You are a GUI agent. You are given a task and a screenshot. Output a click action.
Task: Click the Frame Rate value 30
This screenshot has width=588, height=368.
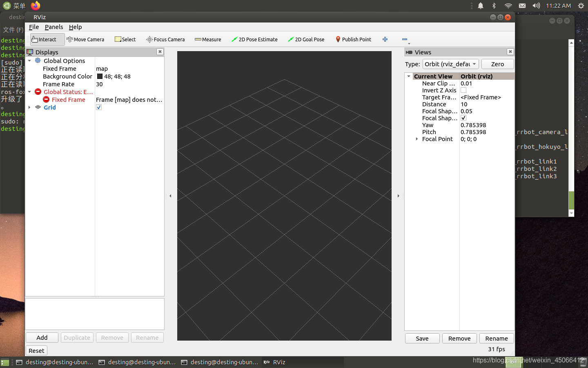pos(99,84)
